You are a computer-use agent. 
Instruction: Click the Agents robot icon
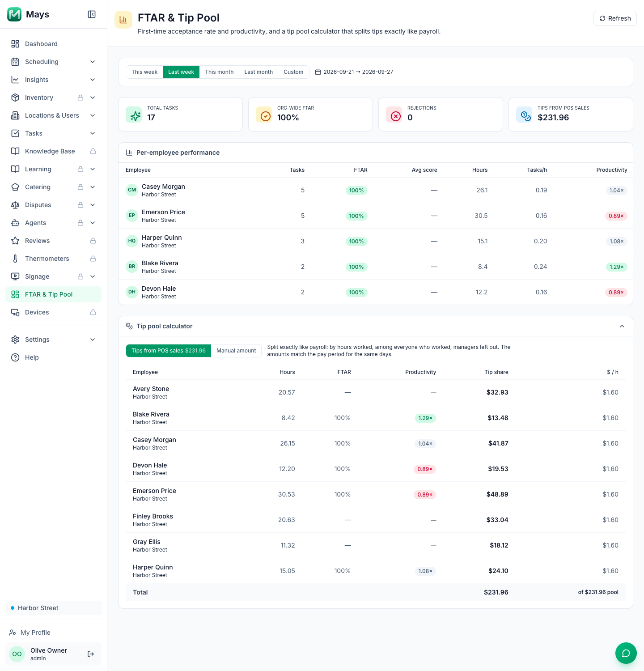coord(15,223)
